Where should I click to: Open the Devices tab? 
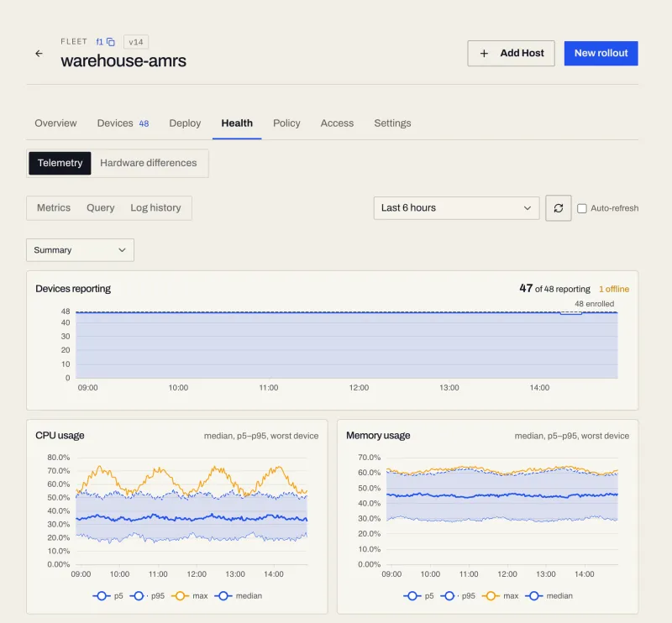[123, 123]
